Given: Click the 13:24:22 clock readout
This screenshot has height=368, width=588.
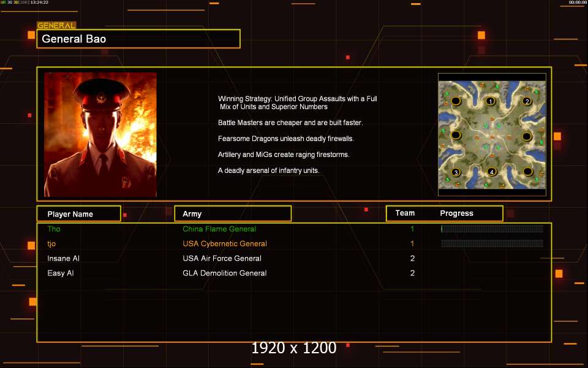Looking at the screenshot, I should point(39,2).
